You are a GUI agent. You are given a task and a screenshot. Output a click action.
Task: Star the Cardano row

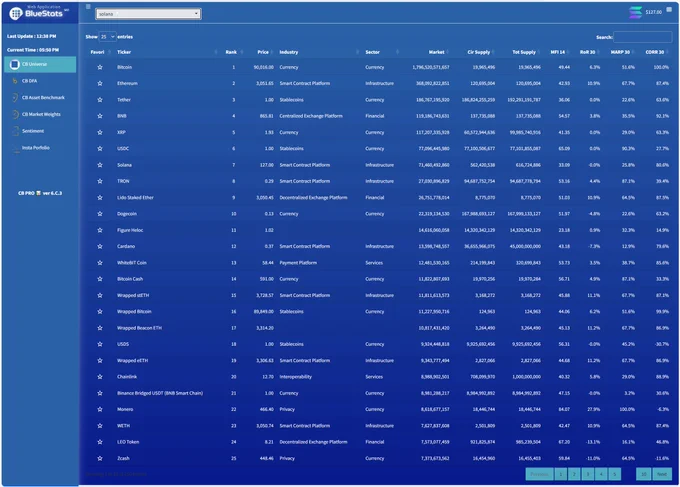pos(100,246)
